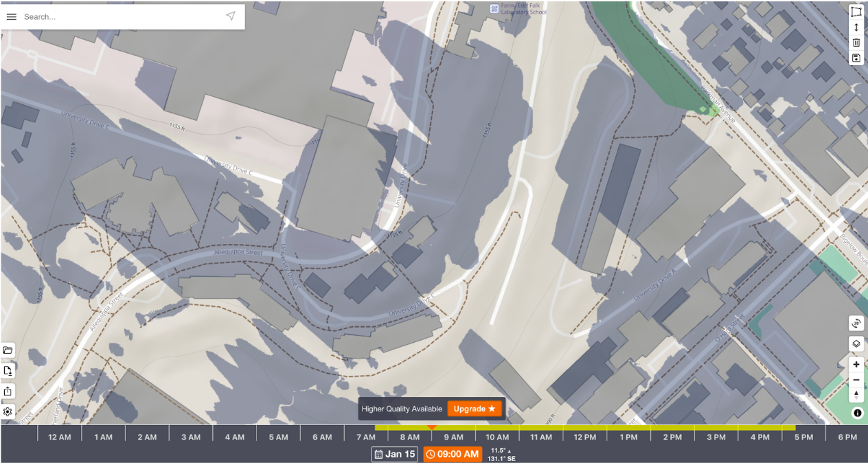Image resolution: width=868 pixels, height=463 pixels.
Task: Open the info attribution button
Action: pos(857,413)
